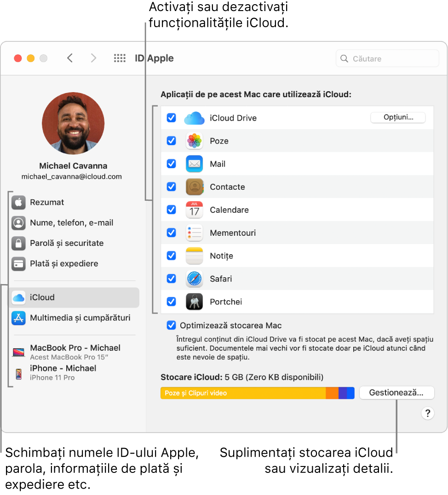Screen dimensions: 448x495
Task: Go back with the left chevron
Action: click(70, 58)
